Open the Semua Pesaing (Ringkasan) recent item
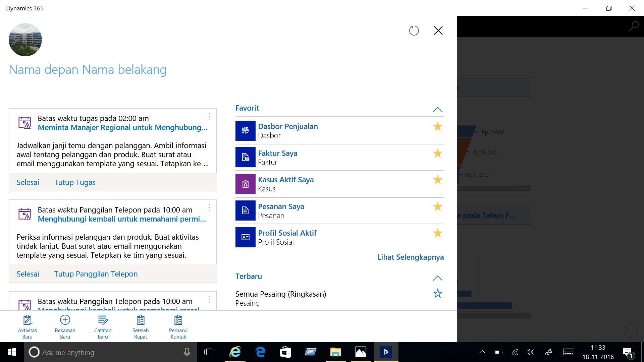 tap(280, 294)
